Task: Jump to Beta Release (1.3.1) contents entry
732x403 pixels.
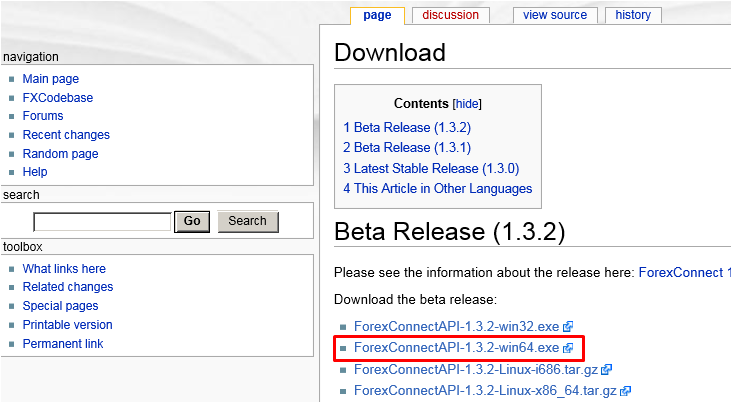Action: point(407,148)
